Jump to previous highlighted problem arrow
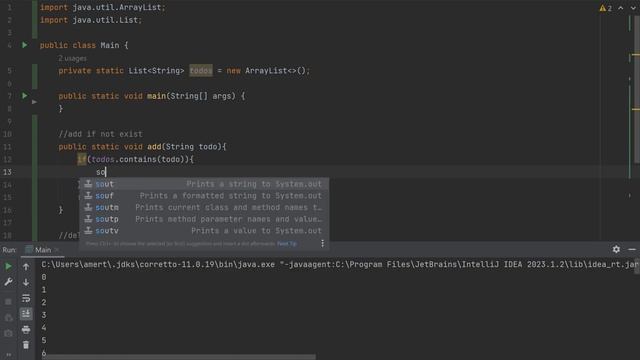This screenshot has height=360, width=640. (620, 8)
